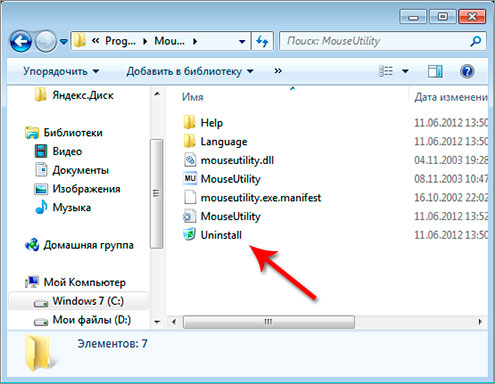Sort by the Имя column header
Viewport: 495px width, 384px height.
point(192,97)
